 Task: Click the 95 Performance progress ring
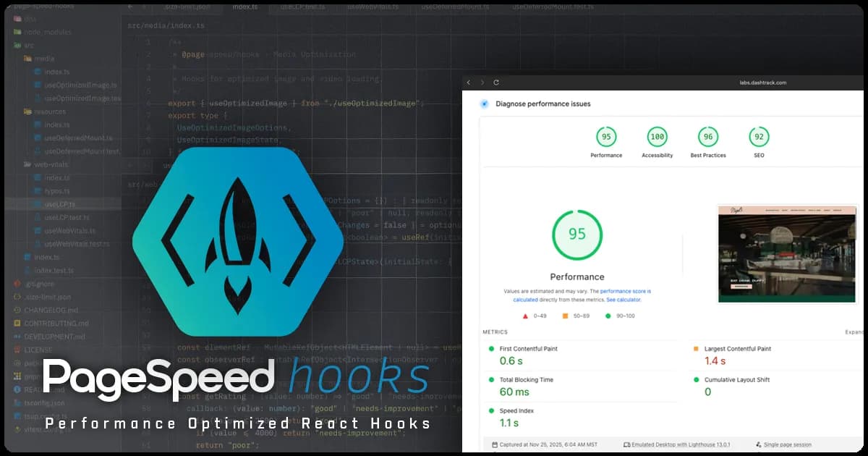click(576, 234)
